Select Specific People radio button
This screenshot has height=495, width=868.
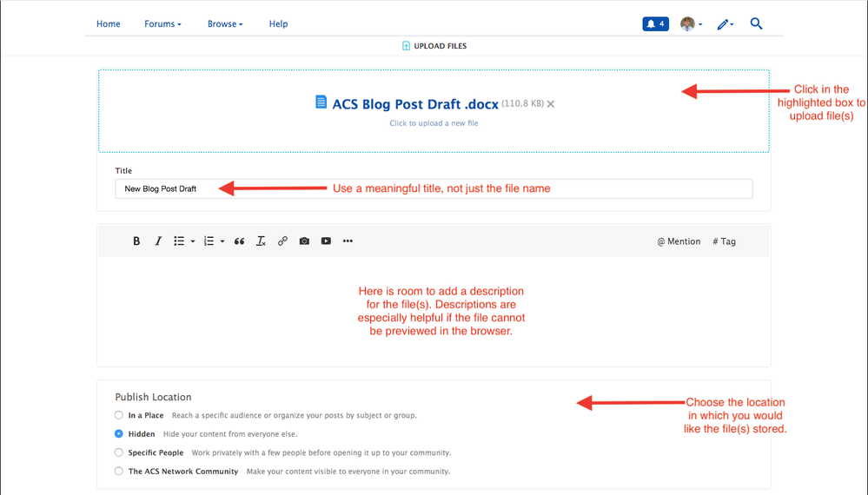pyautogui.click(x=119, y=452)
